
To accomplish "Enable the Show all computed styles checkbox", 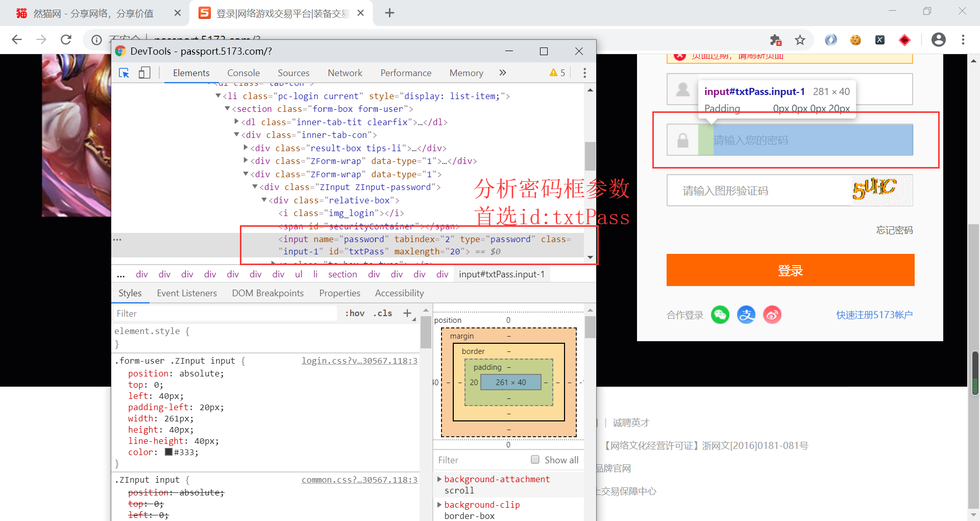I will coord(535,460).
